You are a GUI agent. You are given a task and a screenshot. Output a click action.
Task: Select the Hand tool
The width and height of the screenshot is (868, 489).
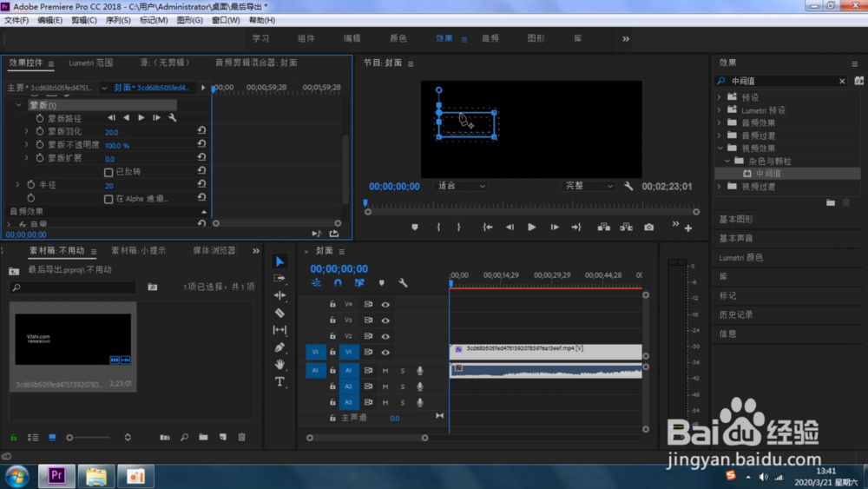(279, 365)
